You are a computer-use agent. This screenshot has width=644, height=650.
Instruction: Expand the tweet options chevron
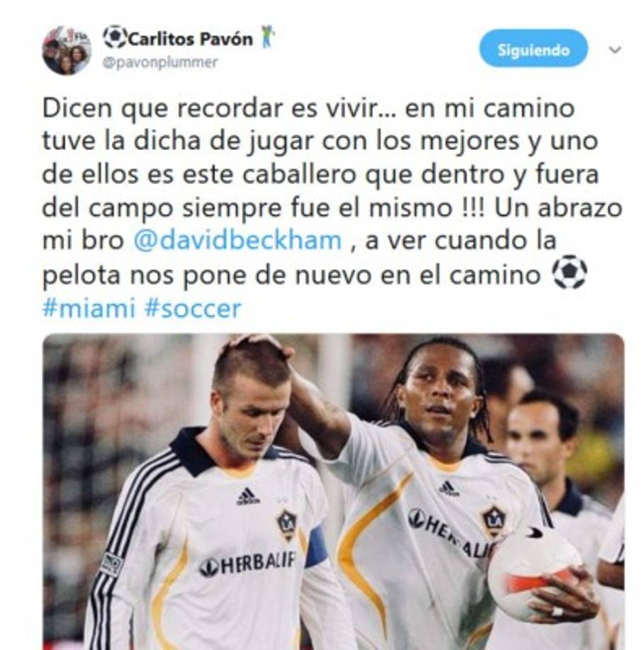click(614, 50)
